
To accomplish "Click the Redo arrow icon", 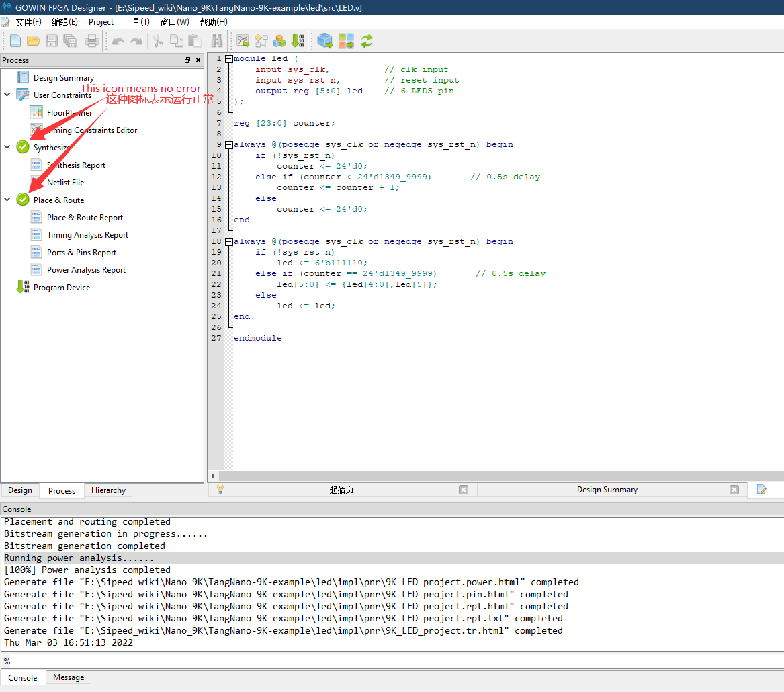I will click(136, 41).
